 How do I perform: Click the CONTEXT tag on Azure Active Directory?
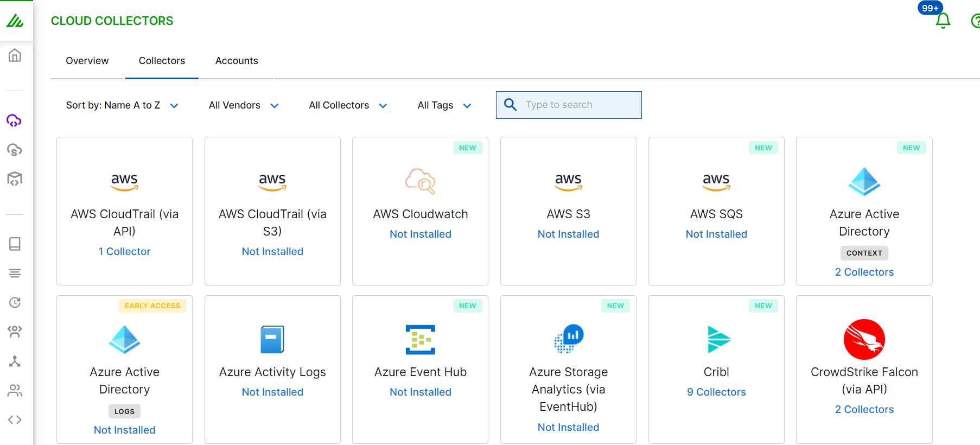pos(864,253)
